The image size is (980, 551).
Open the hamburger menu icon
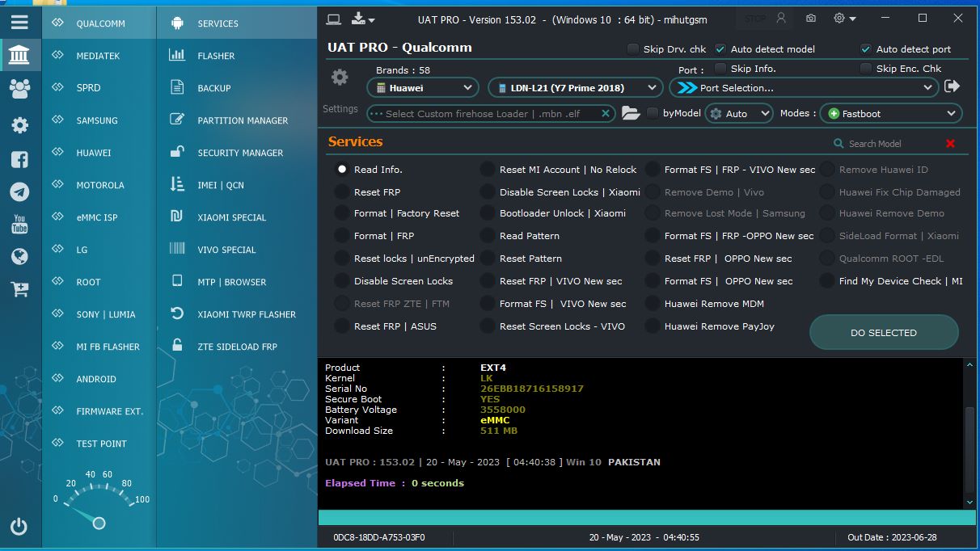[19, 23]
